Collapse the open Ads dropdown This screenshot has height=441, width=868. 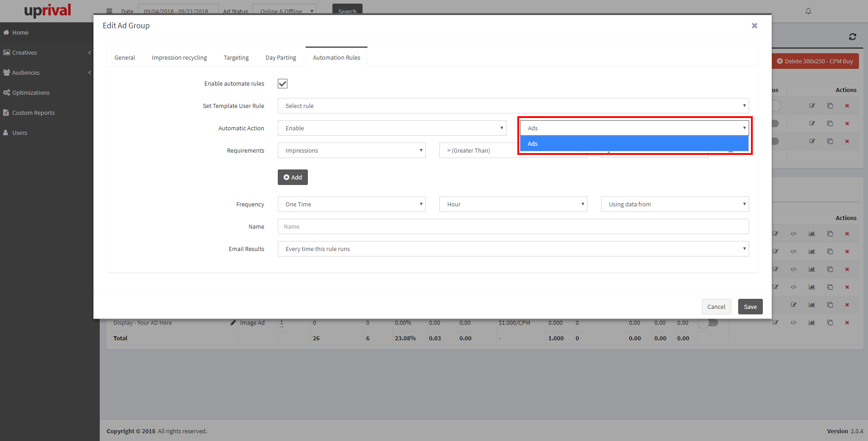click(634, 128)
